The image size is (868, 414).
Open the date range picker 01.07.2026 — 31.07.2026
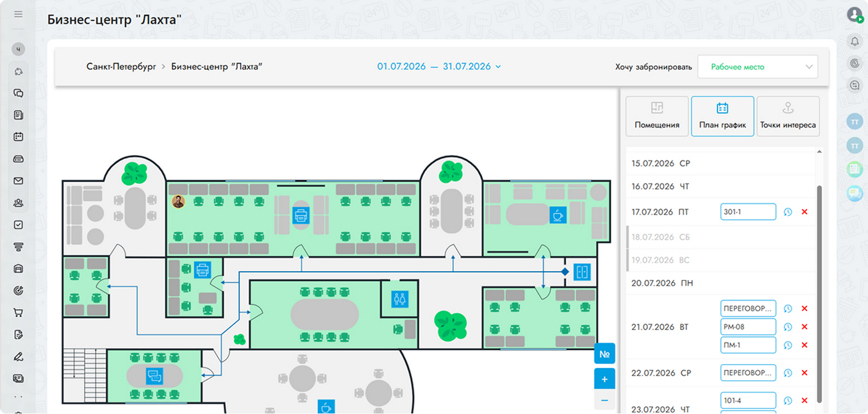(439, 67)
